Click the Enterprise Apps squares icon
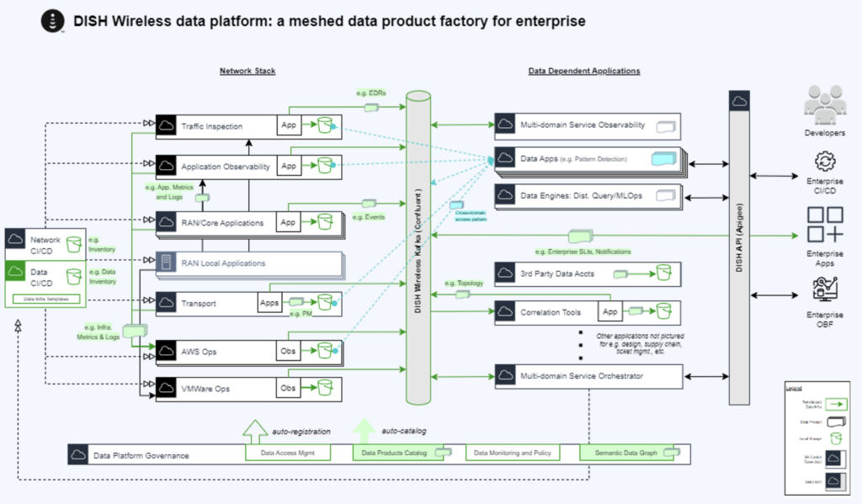The width and height of the screenshot is (862, 504). point(824,231)
